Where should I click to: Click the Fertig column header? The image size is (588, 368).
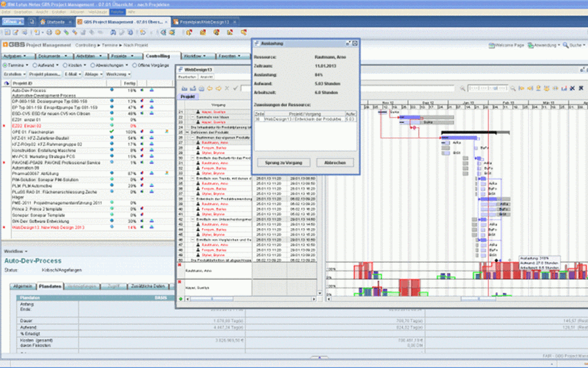(x=129, y=83)
